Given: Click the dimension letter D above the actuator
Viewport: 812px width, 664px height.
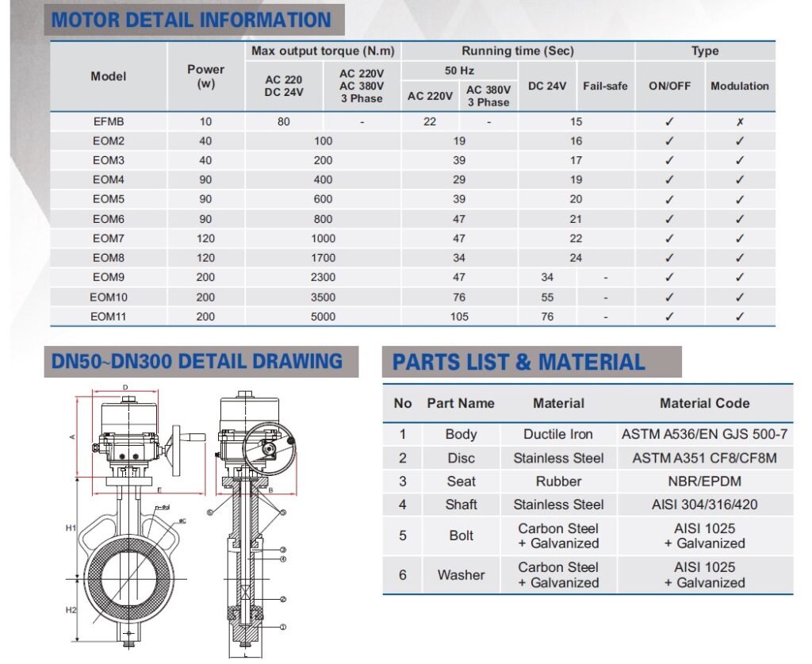Looking at the screenshot, I should [x=125, y=387].
